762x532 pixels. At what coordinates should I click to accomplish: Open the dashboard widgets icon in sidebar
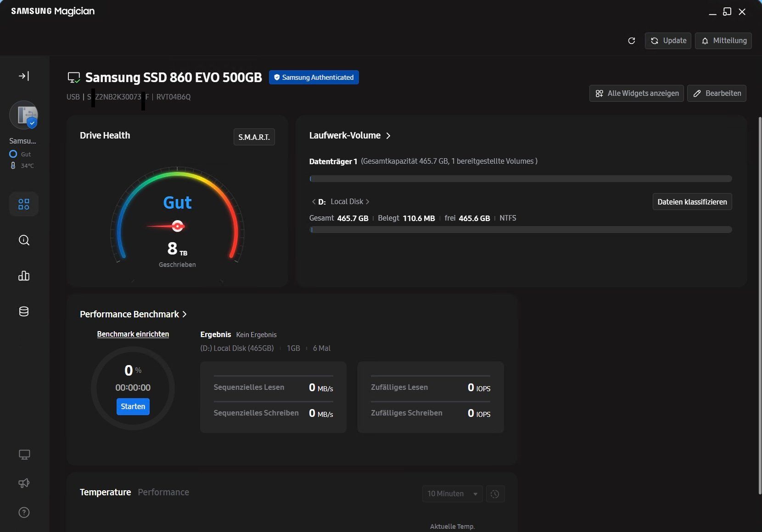(x=24, y=204)
